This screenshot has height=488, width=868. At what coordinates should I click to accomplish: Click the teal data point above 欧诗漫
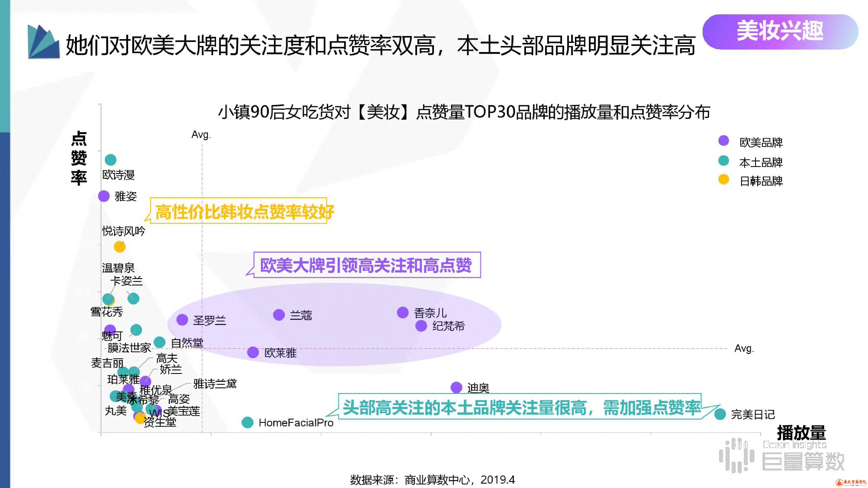click(111, 160)
